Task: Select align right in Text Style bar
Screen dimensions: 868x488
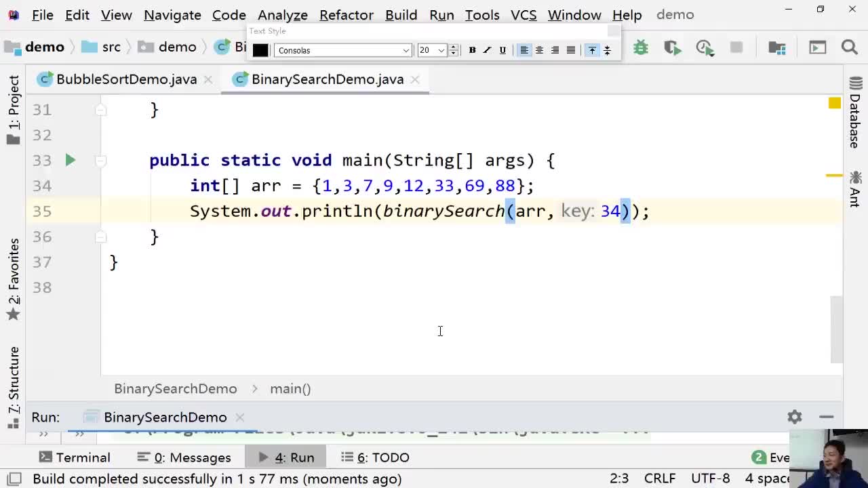Action: click(x=555, y=50)
